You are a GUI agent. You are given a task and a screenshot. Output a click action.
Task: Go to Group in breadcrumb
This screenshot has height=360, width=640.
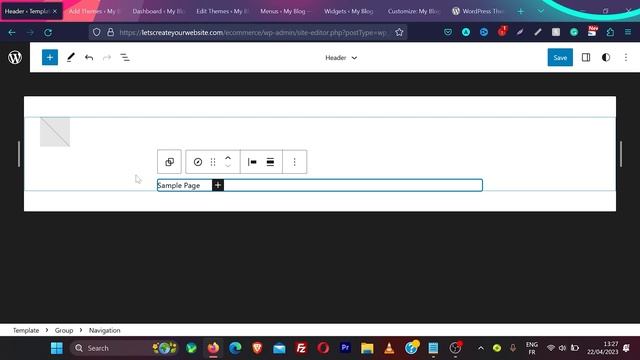click(x=64, y=330)
